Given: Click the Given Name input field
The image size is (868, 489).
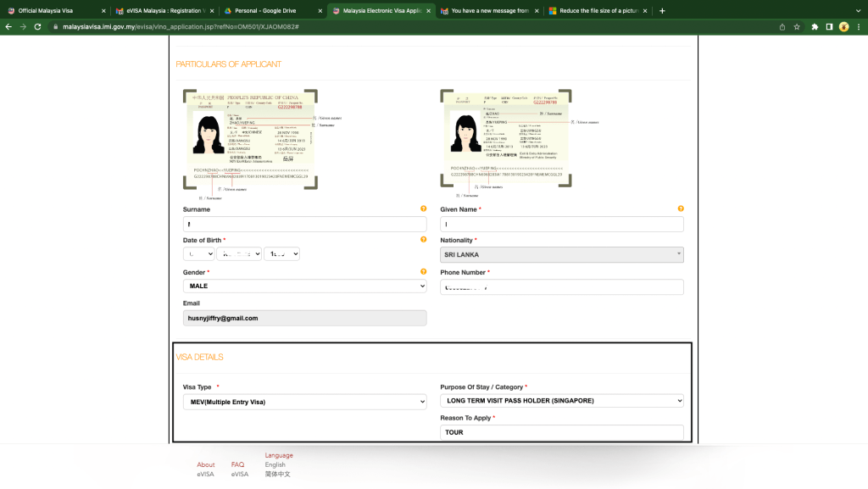Looking at the screenshot, I should pyautogui.click(x=562, y=224).
